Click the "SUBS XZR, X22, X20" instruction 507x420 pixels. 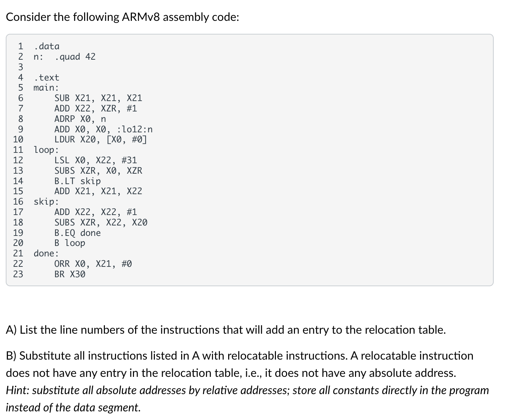coord(101,223)
